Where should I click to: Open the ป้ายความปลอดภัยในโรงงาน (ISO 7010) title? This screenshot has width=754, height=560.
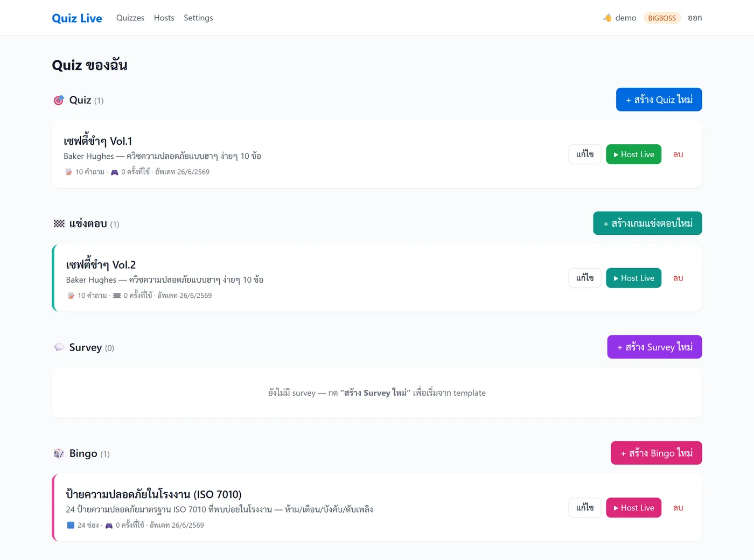coord(153,494)
